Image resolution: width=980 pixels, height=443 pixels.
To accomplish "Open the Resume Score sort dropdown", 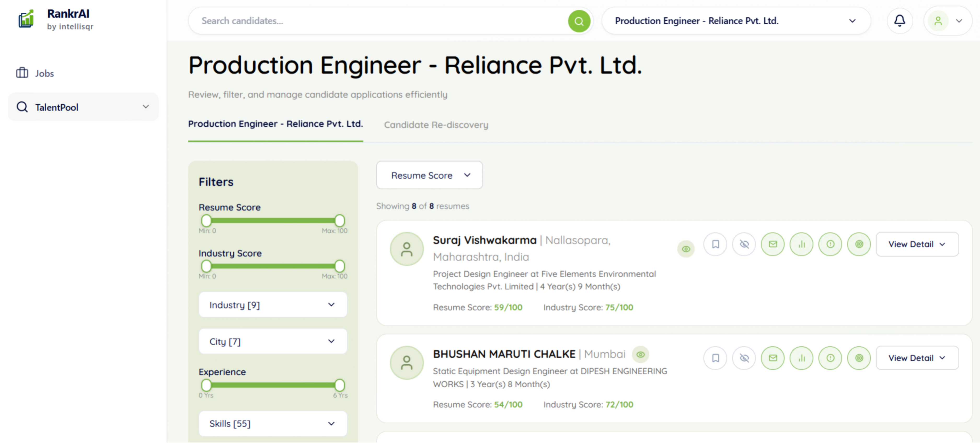I will click(429, 175).
